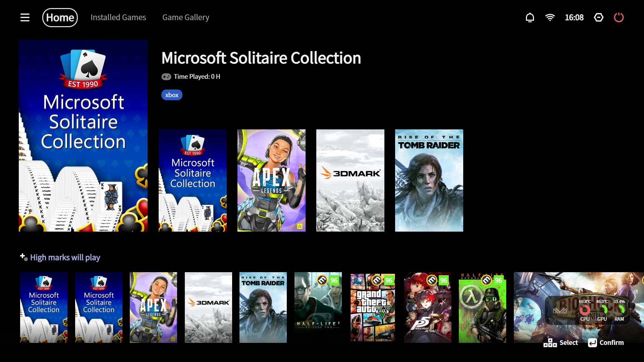Open Apex Legends in the High marks row
Image resolution: width=644 pixels, height=362 pixels.
tap(153, 307)
